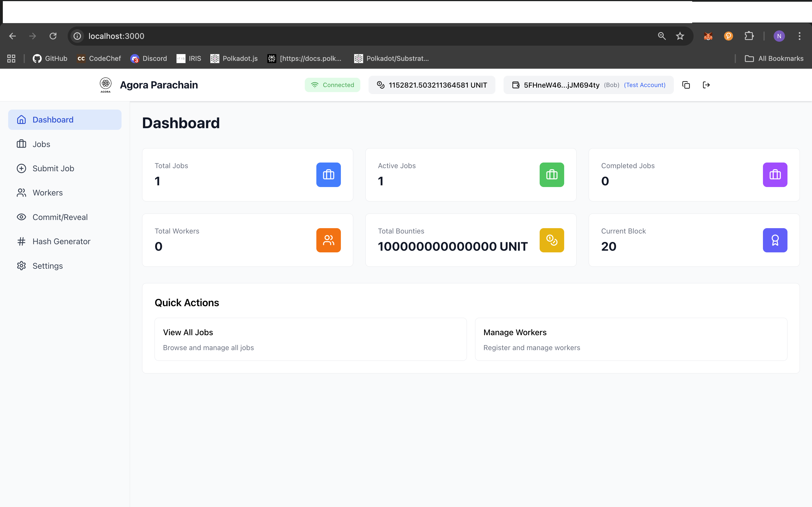
Task: Click the View All Jobs quick action
Action: coord(310,339)
